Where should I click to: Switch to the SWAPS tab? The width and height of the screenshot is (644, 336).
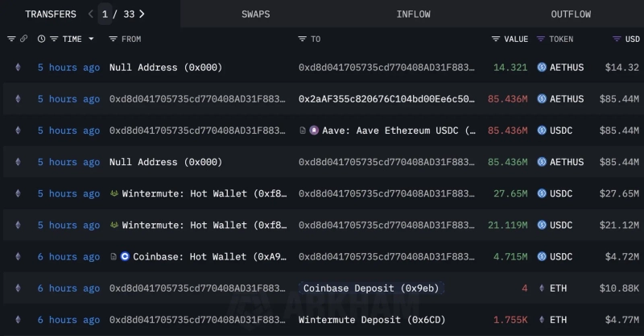click(256, 14)
